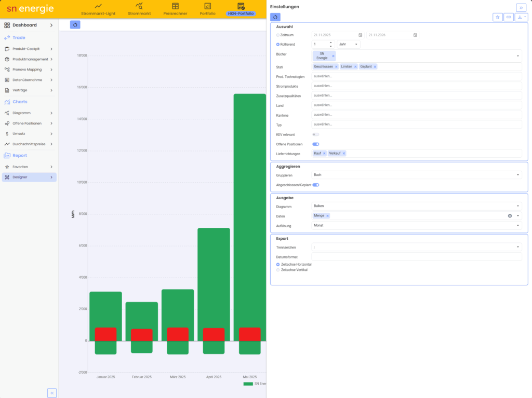Screen dimensions: 532x398
Task: Select the Rollierend radio button
Action: 278,45
